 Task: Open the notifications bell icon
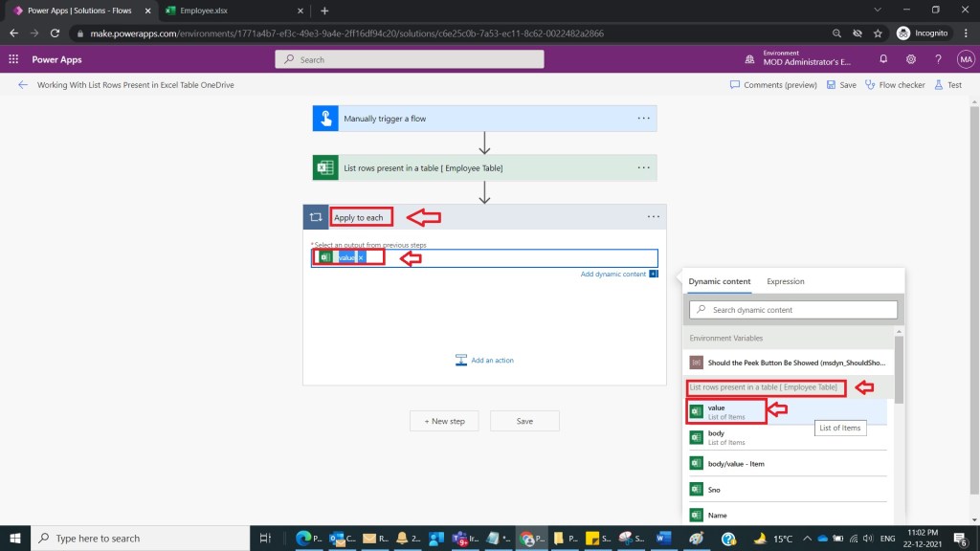(x=883, y=59)
